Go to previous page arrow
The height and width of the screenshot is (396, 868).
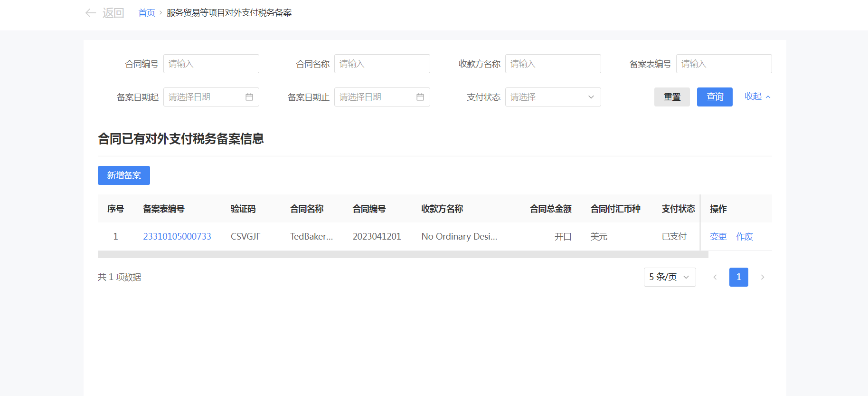(715, 277)
